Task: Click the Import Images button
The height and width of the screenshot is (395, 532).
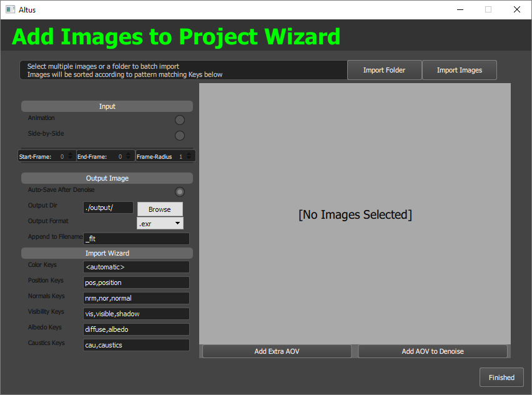Action: [460, 70]
